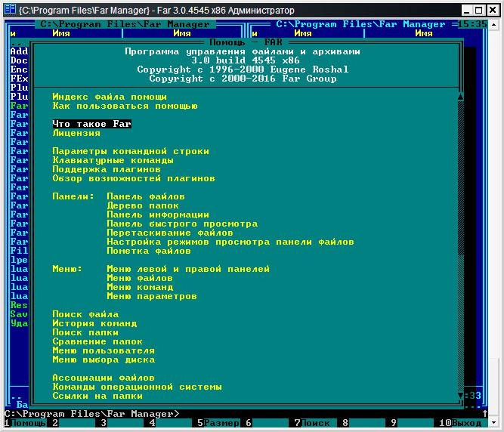Open "Как пользоваться помощью" link
Screen dimensions: 504x432
click(125, 106)
